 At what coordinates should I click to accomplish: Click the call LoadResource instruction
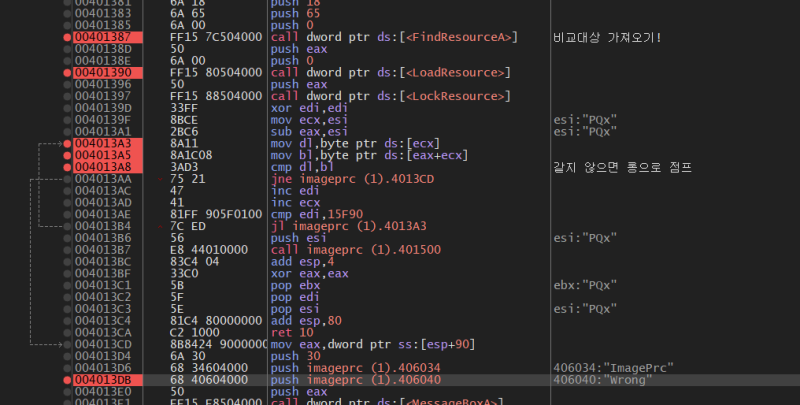click(x=390, y=72)
